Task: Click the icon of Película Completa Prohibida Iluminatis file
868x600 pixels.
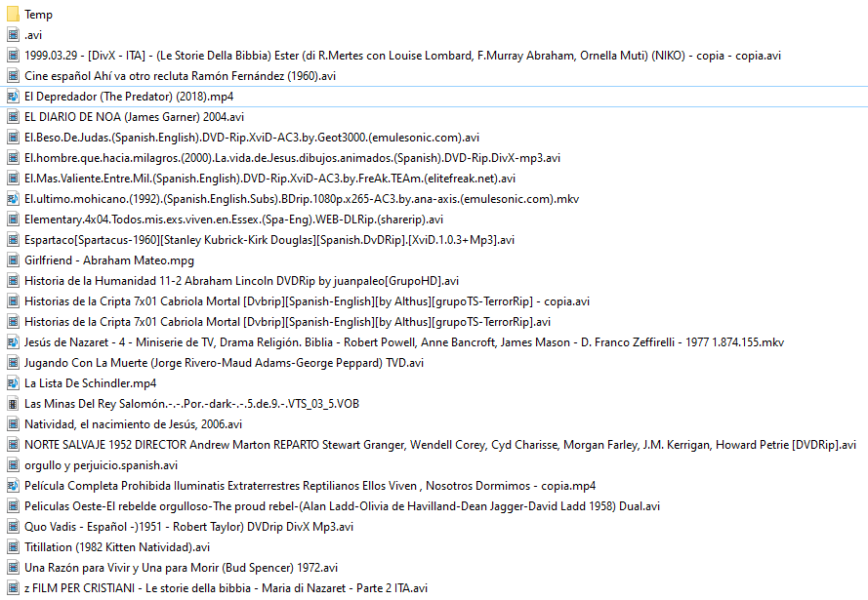Action: pos(13,486)
